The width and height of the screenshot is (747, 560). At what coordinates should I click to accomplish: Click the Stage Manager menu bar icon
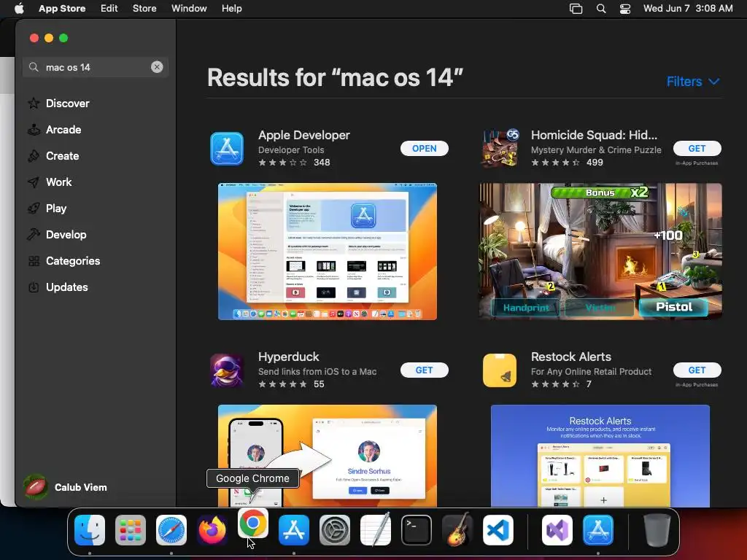click(576, 9)
